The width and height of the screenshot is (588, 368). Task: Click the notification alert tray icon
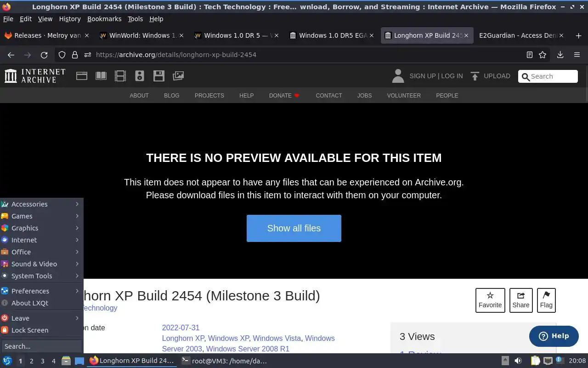click(x=560, y=361)
